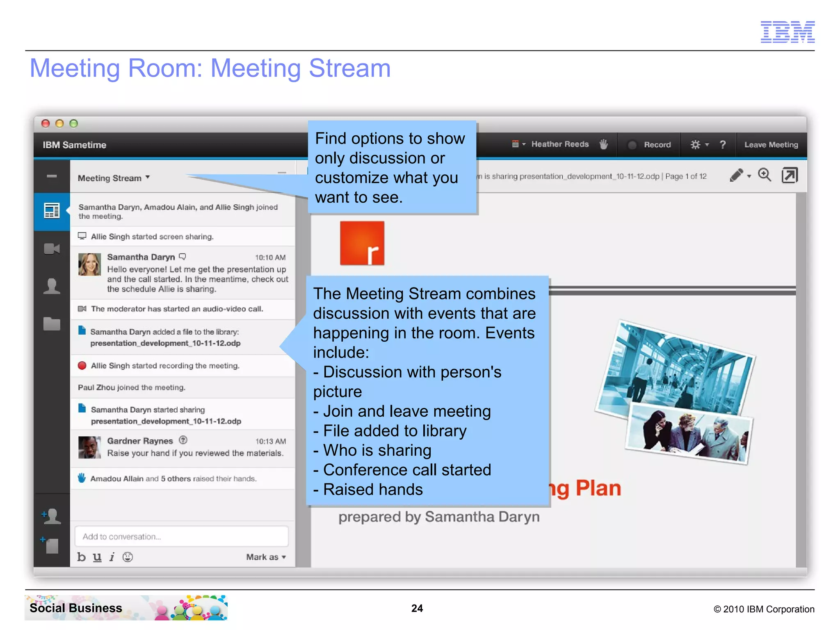Image resolution: width=840 pixels, height=630 pixels.
Task: Click comment icon beside Samantha Daryn's name
Action: click(183, 257)
